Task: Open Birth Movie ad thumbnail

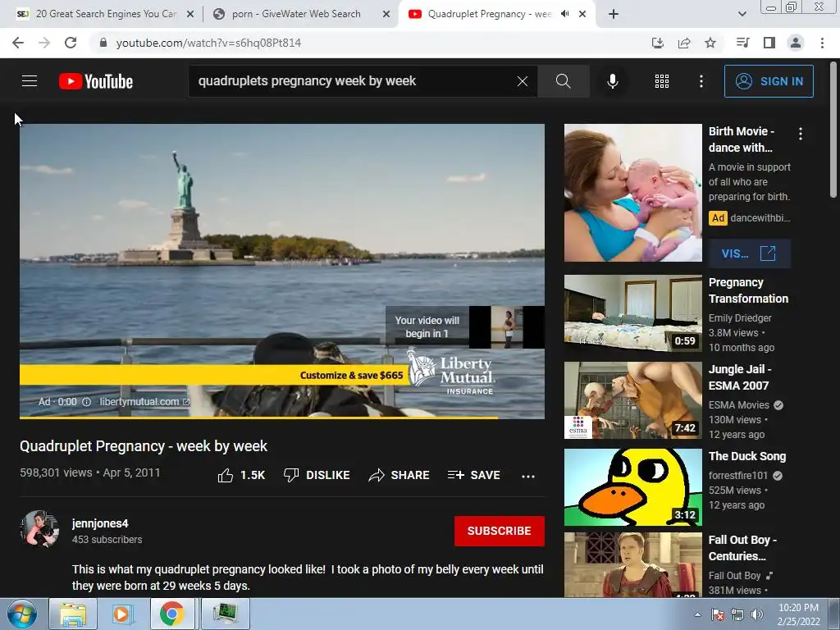Action: (632, 193)
